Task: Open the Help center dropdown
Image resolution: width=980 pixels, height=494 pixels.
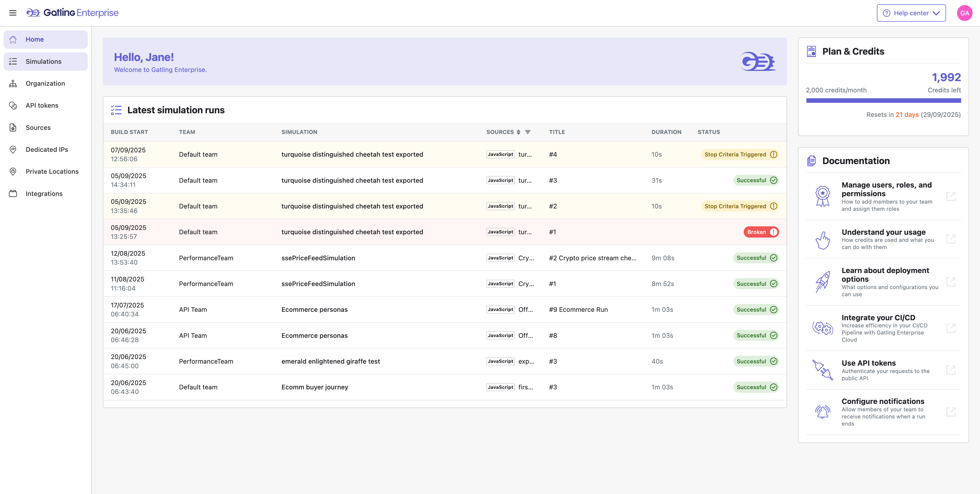Action: [x=911, y=13]
